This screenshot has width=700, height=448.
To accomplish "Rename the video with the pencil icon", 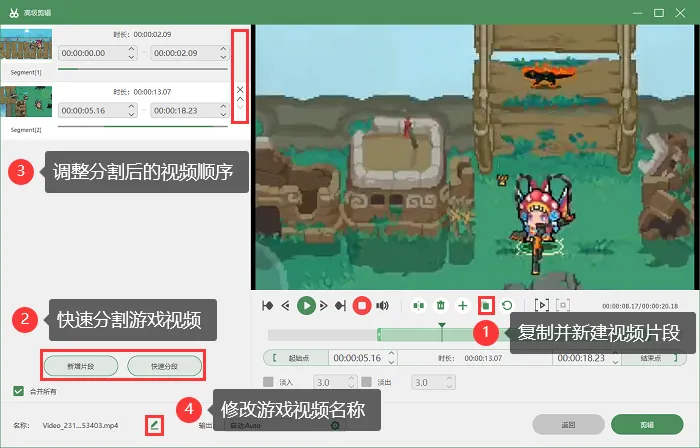I will tap(154, 425).
